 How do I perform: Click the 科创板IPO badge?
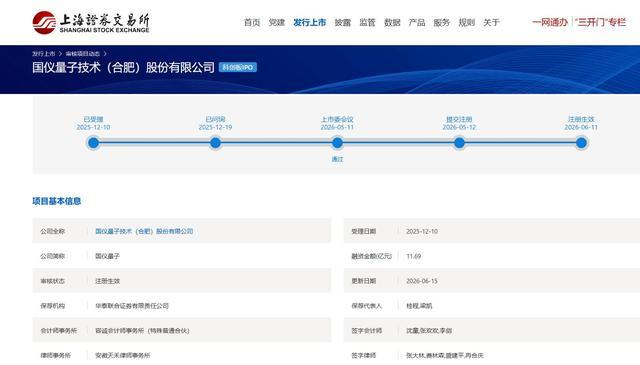coord(238,67)
